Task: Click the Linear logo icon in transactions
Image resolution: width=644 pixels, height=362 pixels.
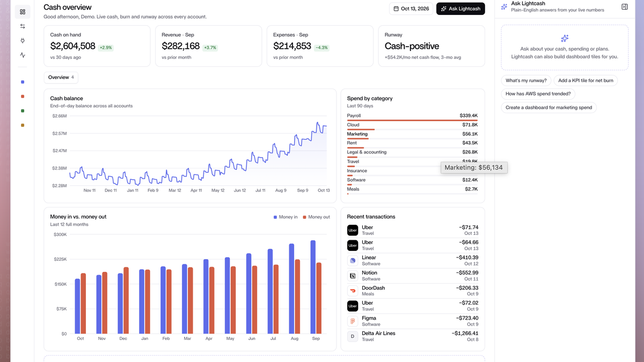Action: (x=353, y=261)
